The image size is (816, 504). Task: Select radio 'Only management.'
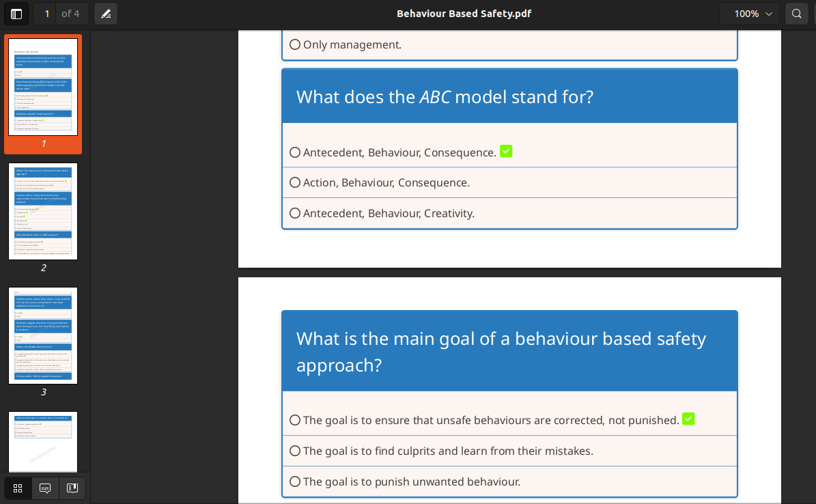[x=295, y=45]
